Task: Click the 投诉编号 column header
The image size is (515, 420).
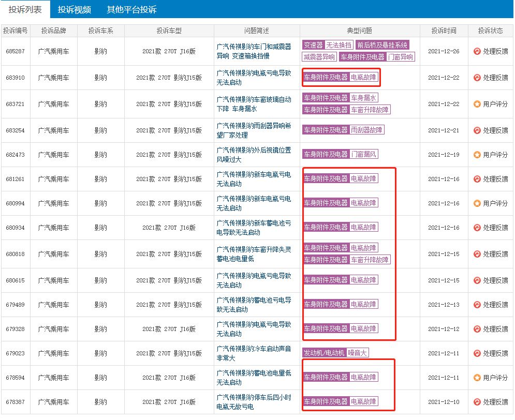Action: point(16,31)
